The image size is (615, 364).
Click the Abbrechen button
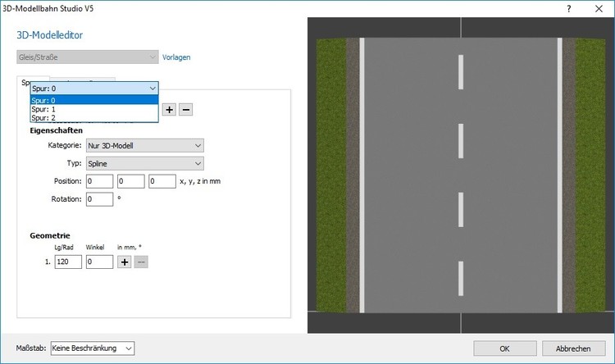(x=573, y=348)
